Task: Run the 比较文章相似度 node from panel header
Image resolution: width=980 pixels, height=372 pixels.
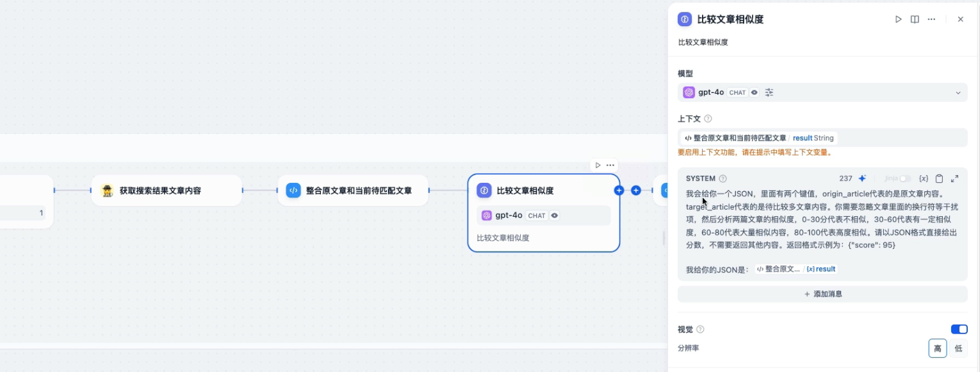Action: pyautogui.click(x=898, y=19)
